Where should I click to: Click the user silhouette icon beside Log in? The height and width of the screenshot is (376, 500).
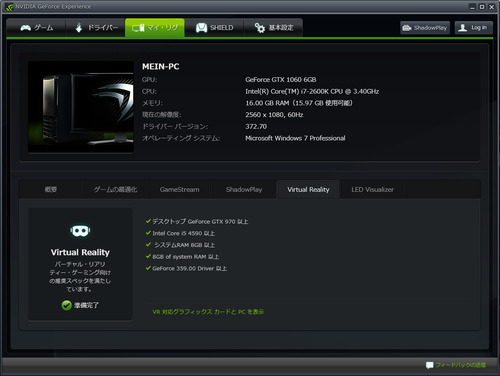pos(462,28)
